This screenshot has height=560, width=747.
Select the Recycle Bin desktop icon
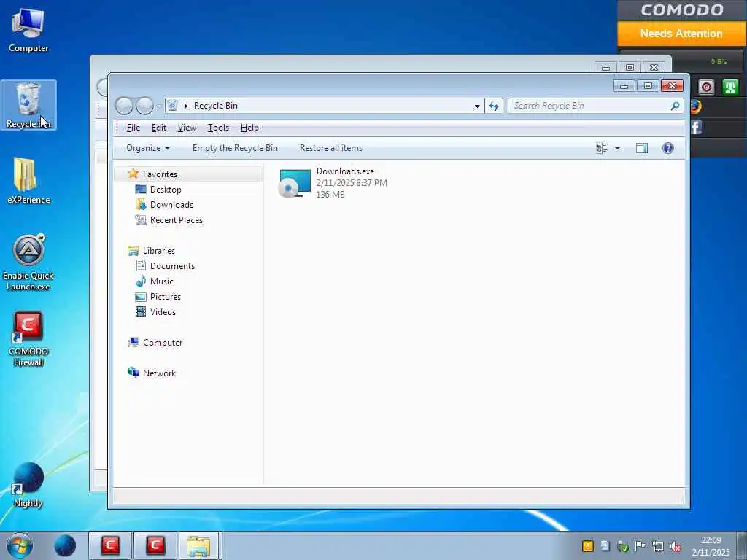[28, 105]
